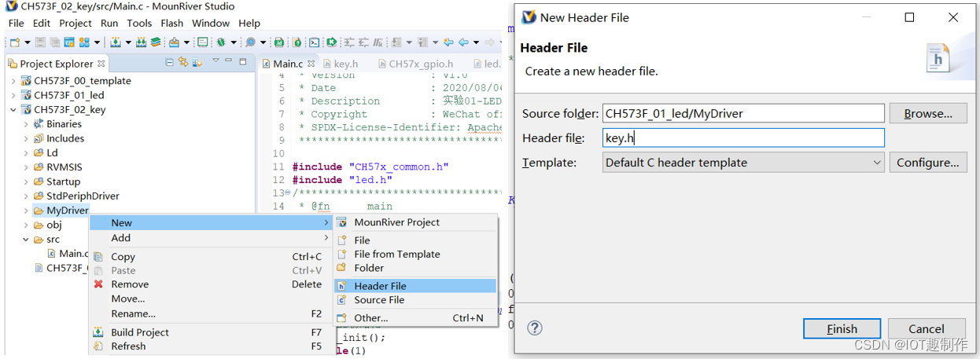Collapse the CH573F_02_key project
Image resolution: width=980 pixels, height=359 pixels.
click(x=13, y=110)
